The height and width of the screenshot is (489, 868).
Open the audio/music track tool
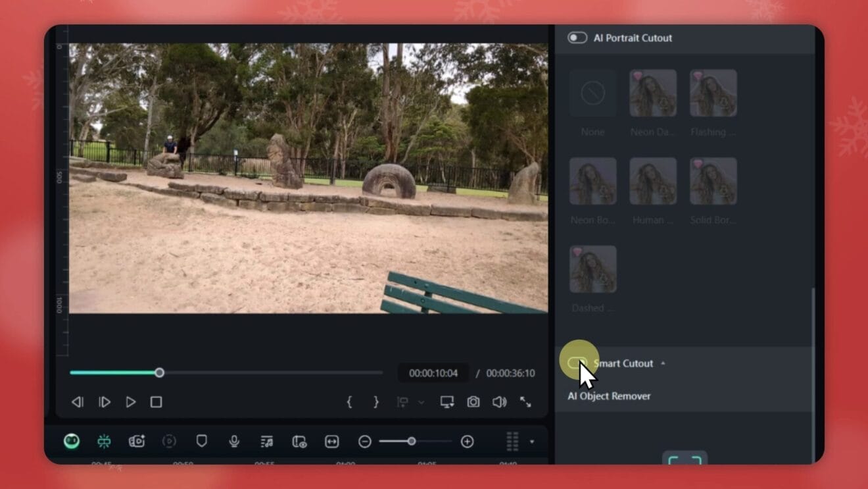[267, 441]
